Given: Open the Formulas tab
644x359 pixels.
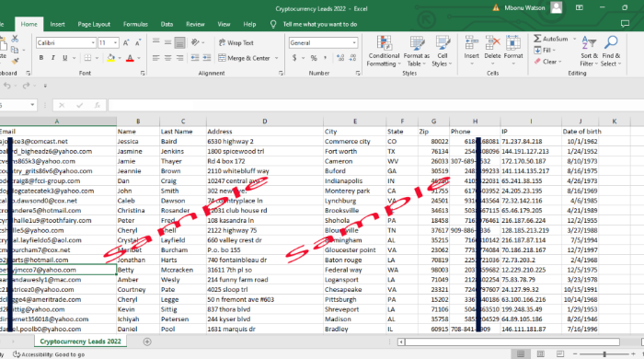Looking at the screenshot, I should [135, 24].
